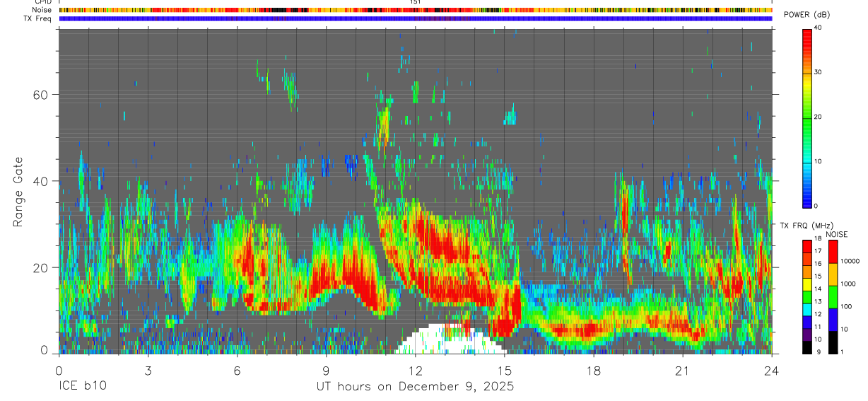Select the 40 range gate tick label
The height and width of the screenshot is (401, 868).
coord(42,181)
